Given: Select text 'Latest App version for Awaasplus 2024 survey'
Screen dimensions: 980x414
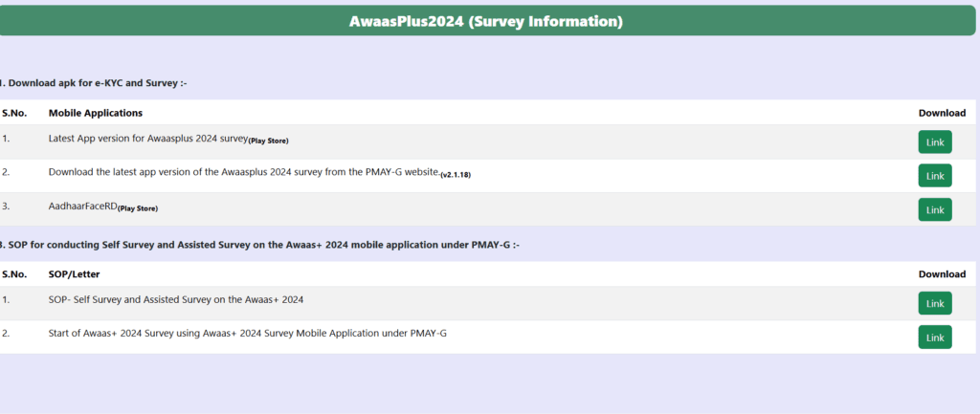Looking at the screenshot, I should click(148, 139).
